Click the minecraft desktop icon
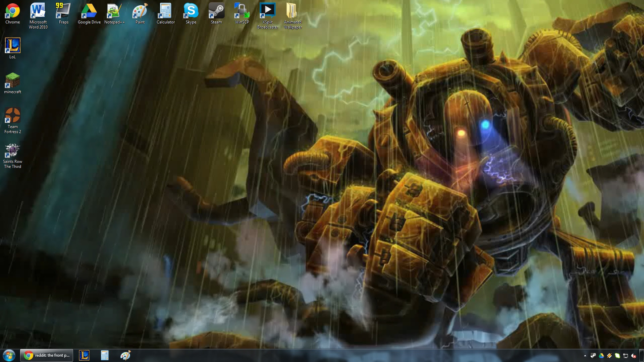The image size is (644, 362). click(12, 83)
